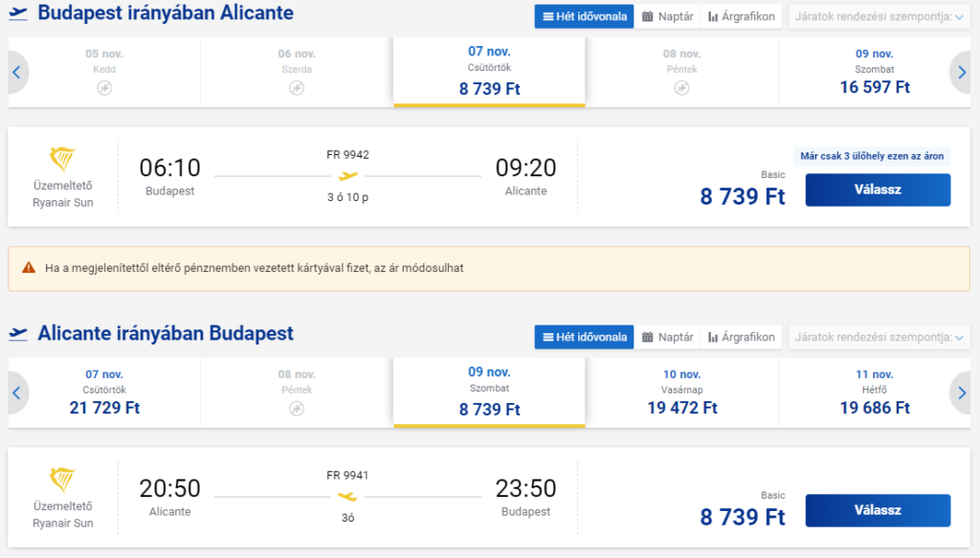Viewport: 980px width, 558px height.
Task: Select 09 nov. outbound date for 16 597 Ft
Action: click(x=875, y=73)
